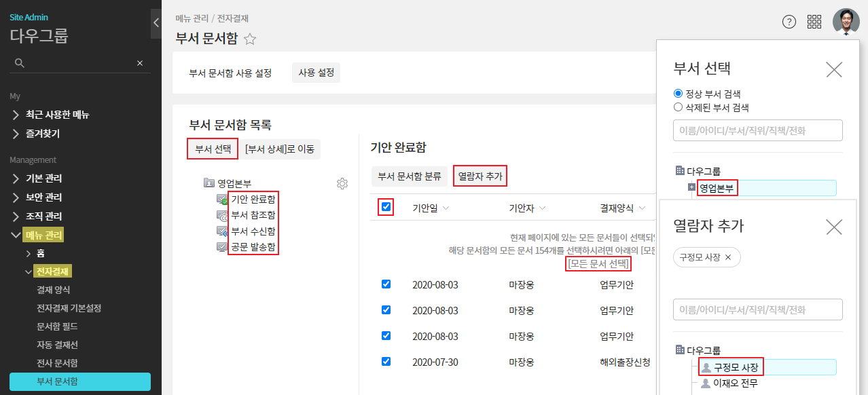Toggle the select-all checkbox in table header

[x=386, y=207]
